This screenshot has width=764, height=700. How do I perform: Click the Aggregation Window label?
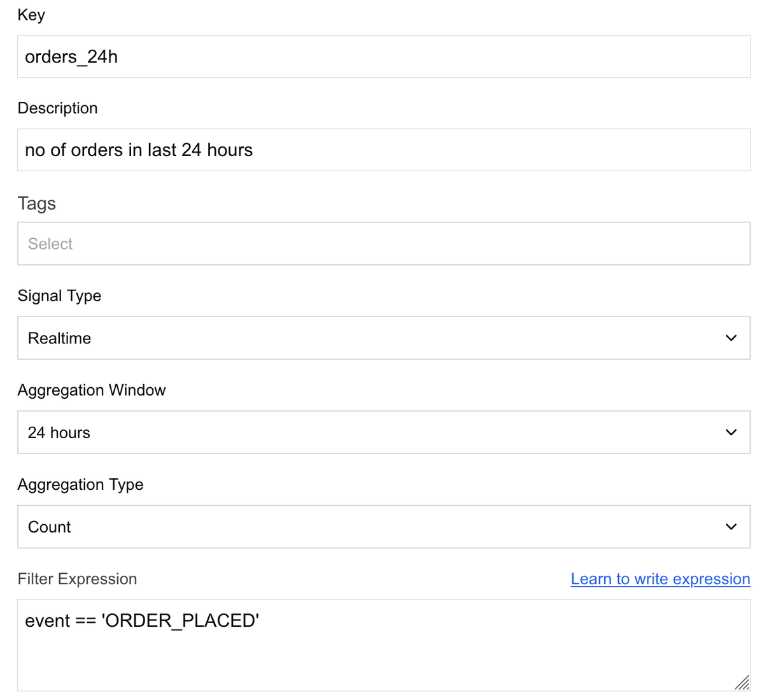92,390
